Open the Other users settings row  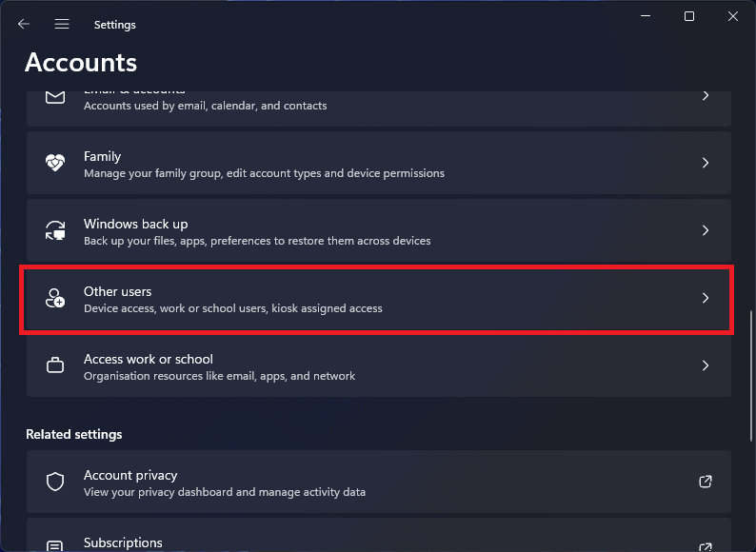point(377,299)
